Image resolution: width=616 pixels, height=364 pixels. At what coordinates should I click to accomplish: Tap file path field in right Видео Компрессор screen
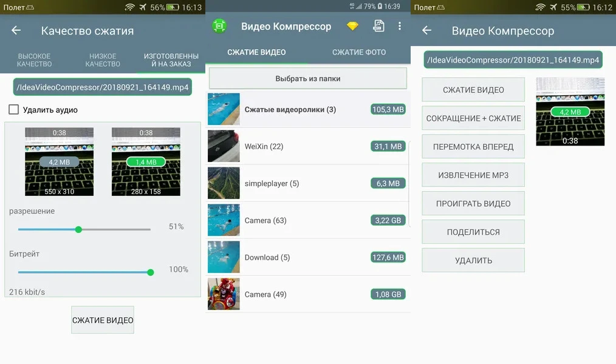pyautogui.click(x=513, y=60)
